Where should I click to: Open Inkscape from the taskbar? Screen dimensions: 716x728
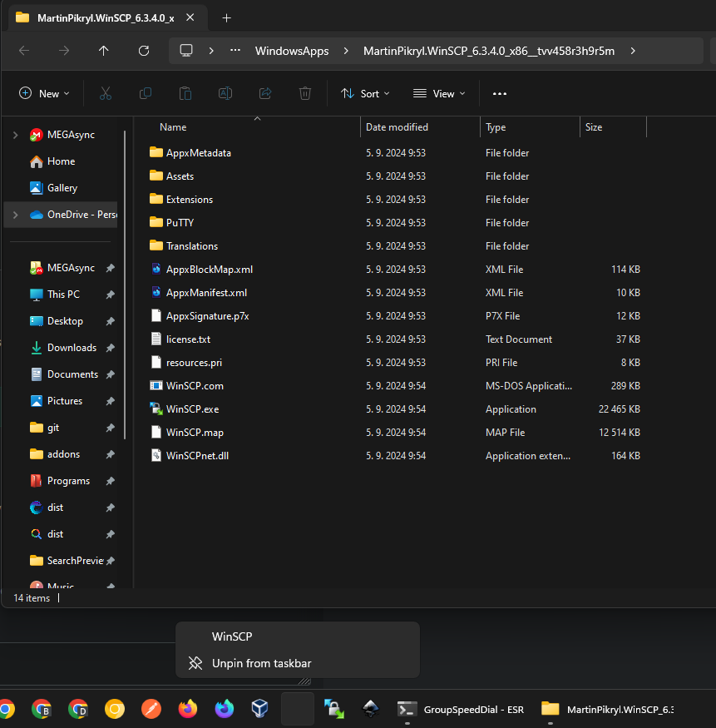(370, 708)
